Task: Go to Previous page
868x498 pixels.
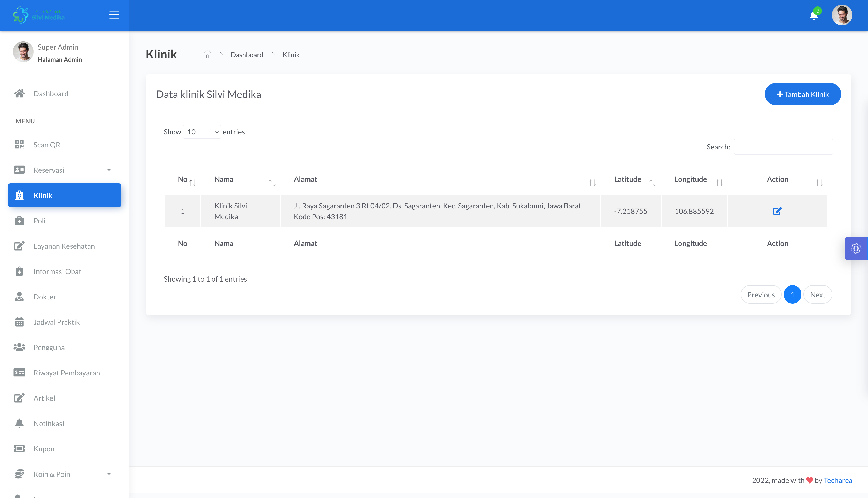Action: tap(761, 295)
